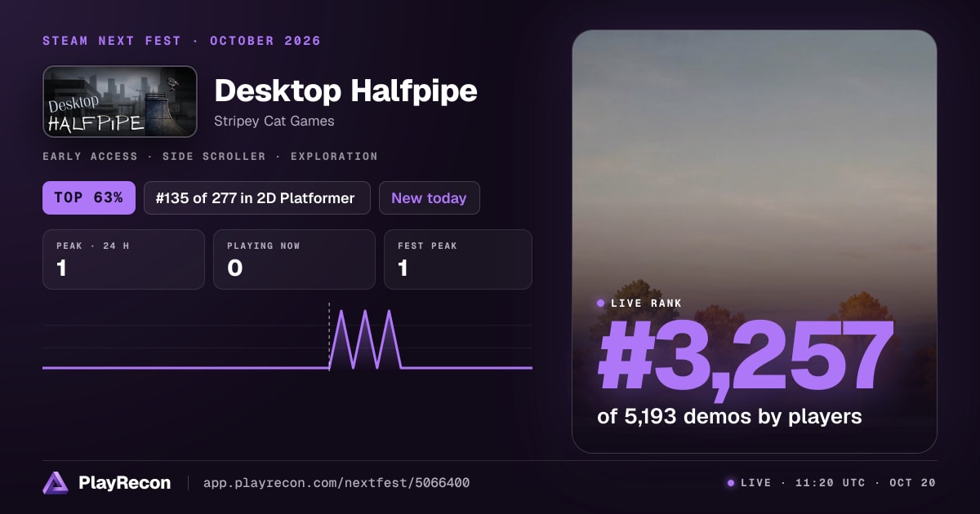Open the app.playrecon.com/nextfest/5066400 link

[336, 483]
